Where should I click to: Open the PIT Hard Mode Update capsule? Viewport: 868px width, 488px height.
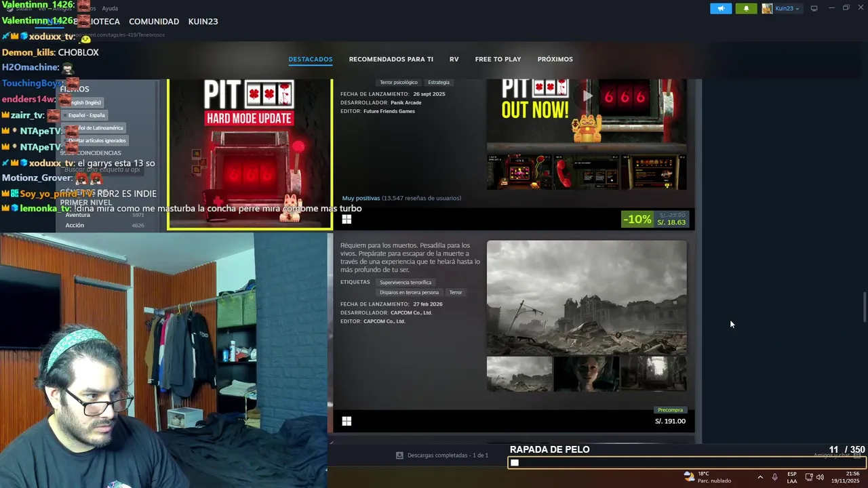point(250,154)
